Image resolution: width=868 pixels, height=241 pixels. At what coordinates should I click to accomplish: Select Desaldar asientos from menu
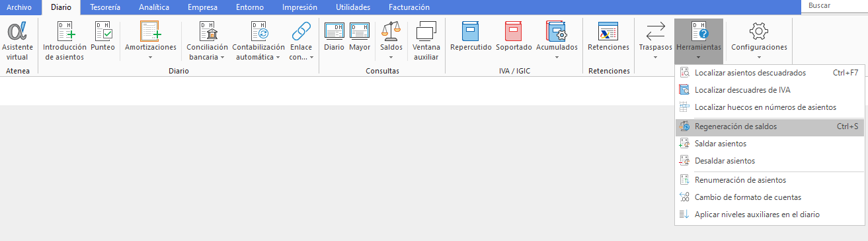tap(770, 161)
